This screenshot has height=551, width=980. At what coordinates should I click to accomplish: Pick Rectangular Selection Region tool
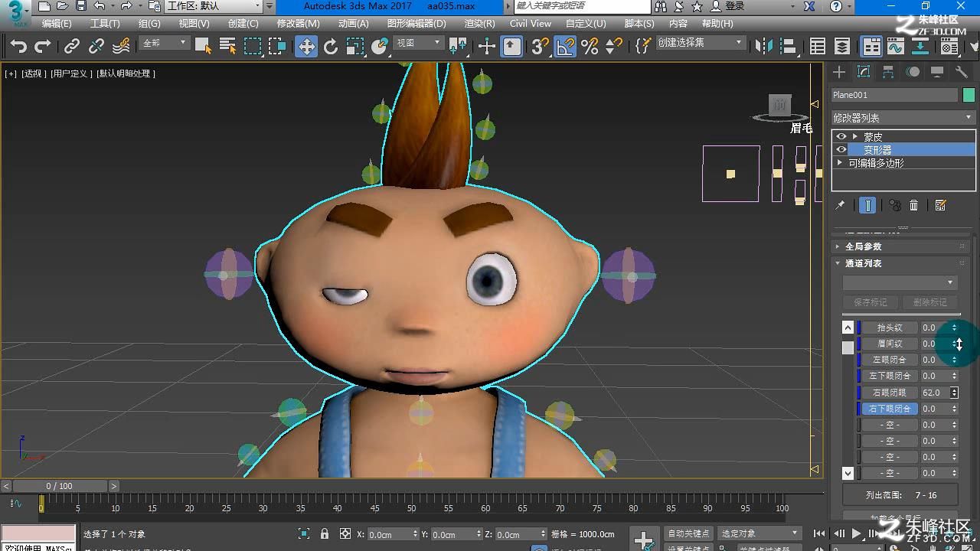click(253, 47)
